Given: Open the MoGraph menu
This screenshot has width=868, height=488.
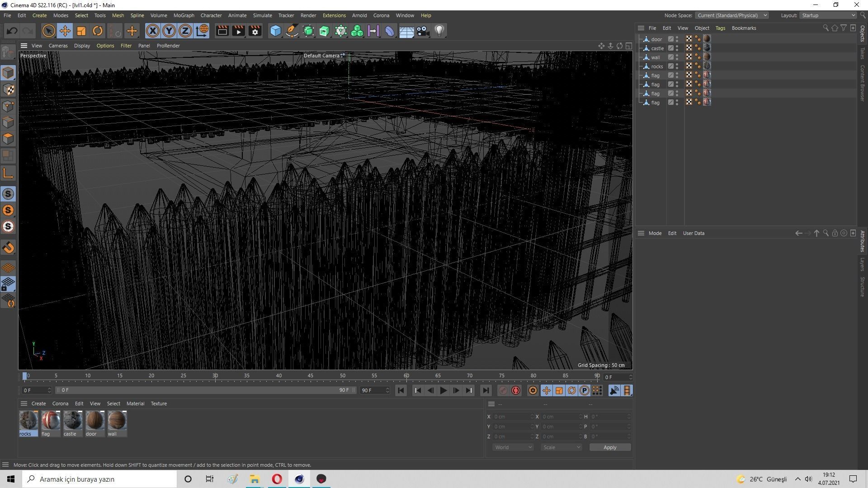Looking at the screenshot, I should click(184, 15).
